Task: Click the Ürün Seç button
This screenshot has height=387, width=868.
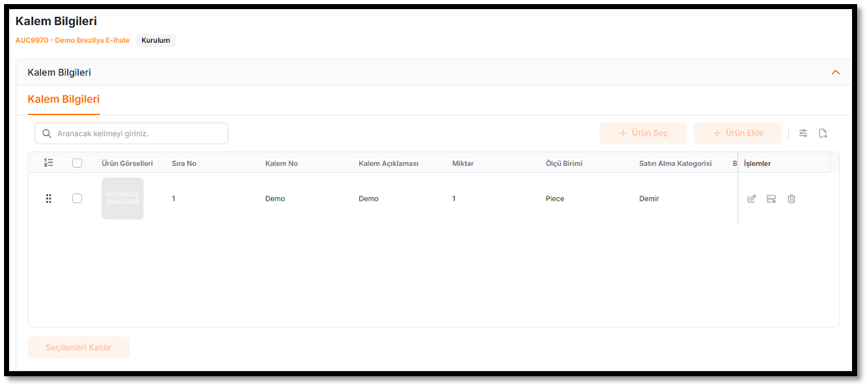Action: 642,133
